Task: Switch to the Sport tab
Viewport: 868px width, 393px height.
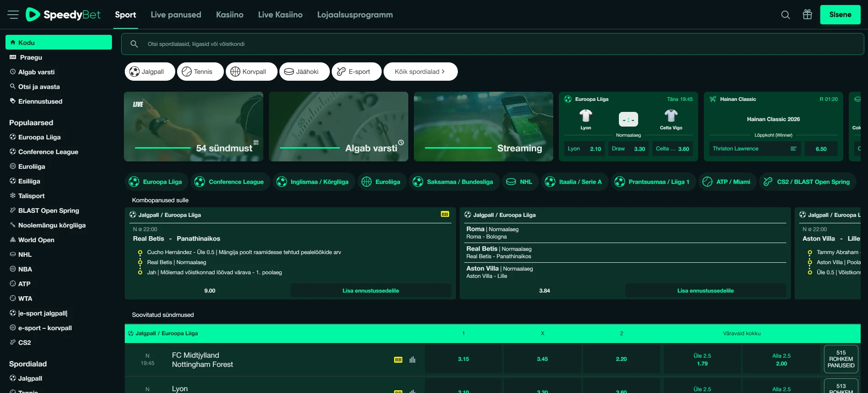Action: pos(125,15)
